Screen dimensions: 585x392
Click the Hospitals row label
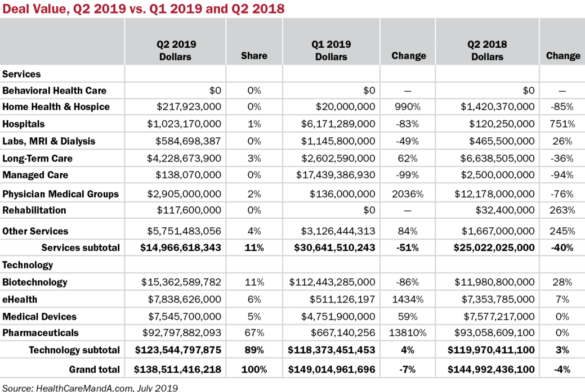pos(24,124)
